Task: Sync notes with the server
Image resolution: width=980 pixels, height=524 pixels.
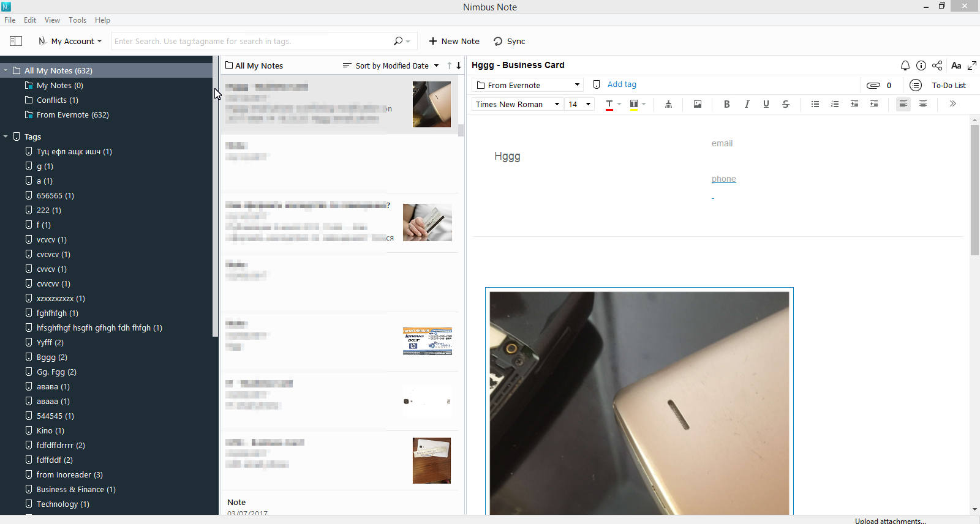Action: point(510,41)
